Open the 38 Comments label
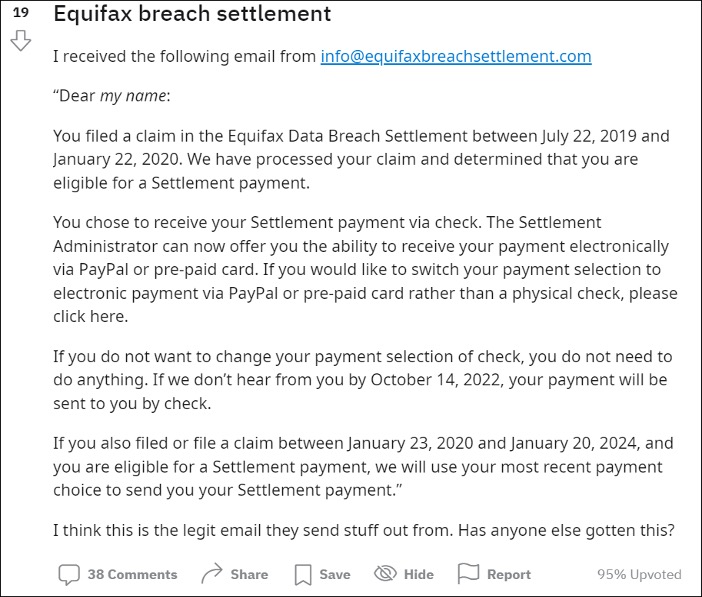The width and height of the screenshot is (702, 597). pos(132,574)
